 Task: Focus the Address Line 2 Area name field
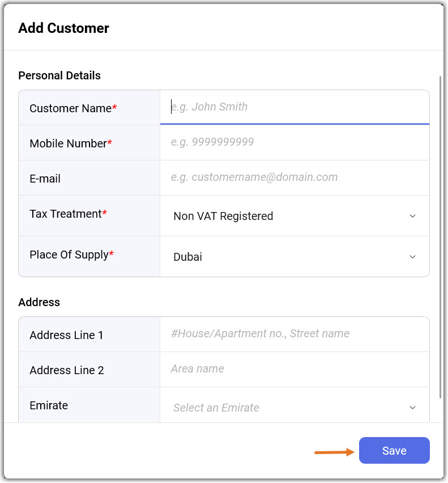pos(295,369)
